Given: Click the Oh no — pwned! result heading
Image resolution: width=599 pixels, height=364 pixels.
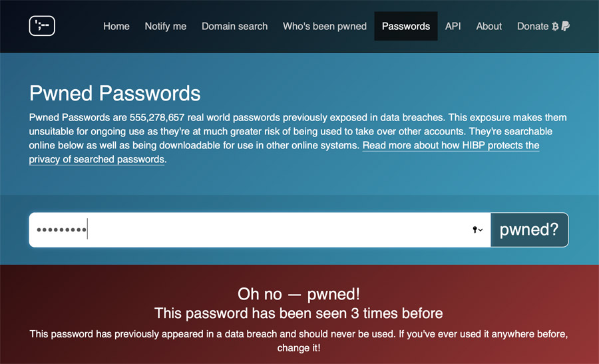Looking at the screenshot, I should pyautogui.click(x=299, y=293).
